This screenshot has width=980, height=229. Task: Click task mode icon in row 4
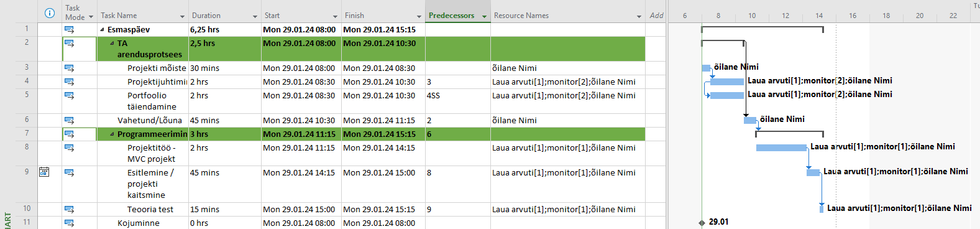pyautogui.click(x=69, y=82)
